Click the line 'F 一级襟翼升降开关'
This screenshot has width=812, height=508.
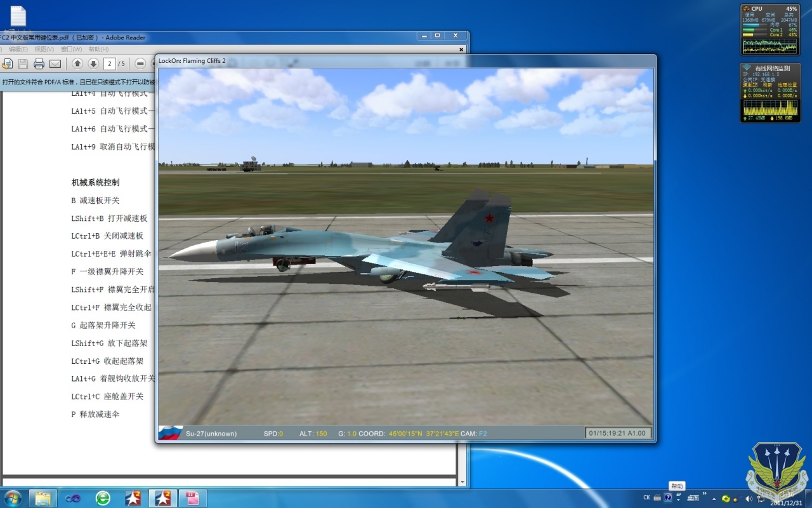pos(107,271)
